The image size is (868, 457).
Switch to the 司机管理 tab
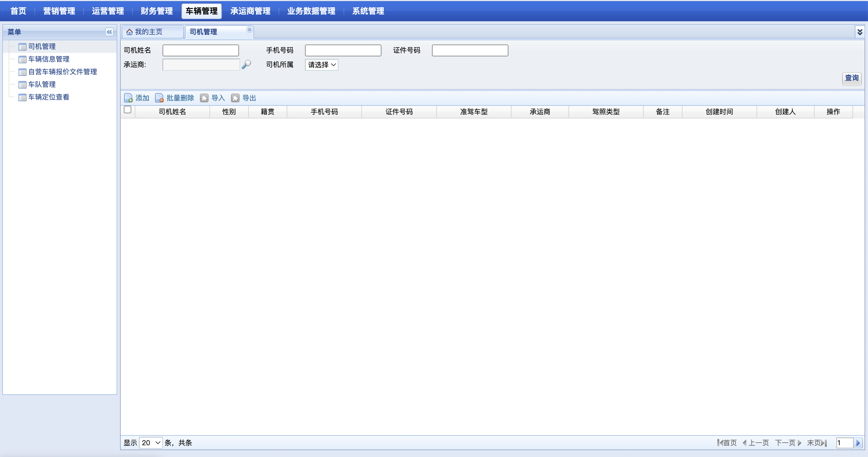219,32
